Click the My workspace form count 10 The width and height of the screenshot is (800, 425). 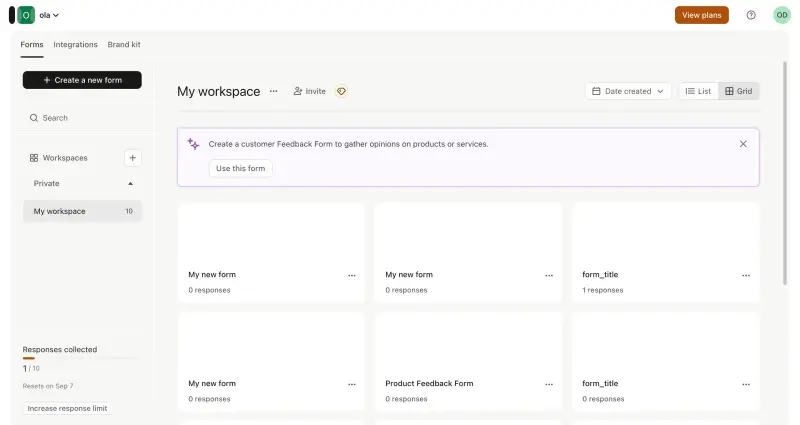(129, 211)
